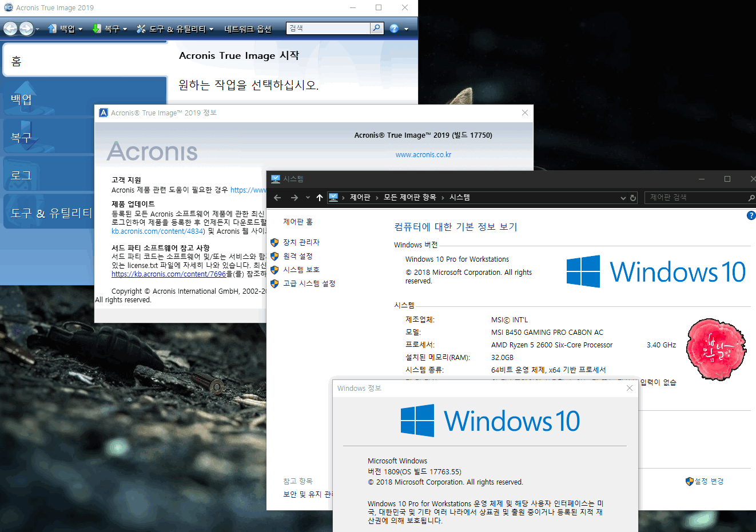This screenshot has width=756, height=532.
Task: Select 도구 & 유틸리티 in Acronis sidebar
Action: pyautogui.click(x=49, y=213)
